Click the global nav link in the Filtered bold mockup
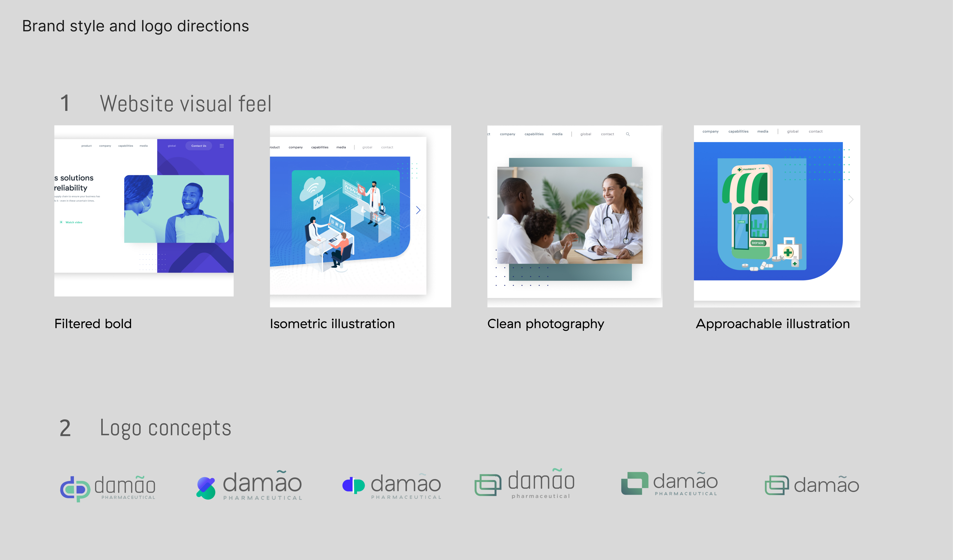The image size is (953, 560). [x=172, y=146]
